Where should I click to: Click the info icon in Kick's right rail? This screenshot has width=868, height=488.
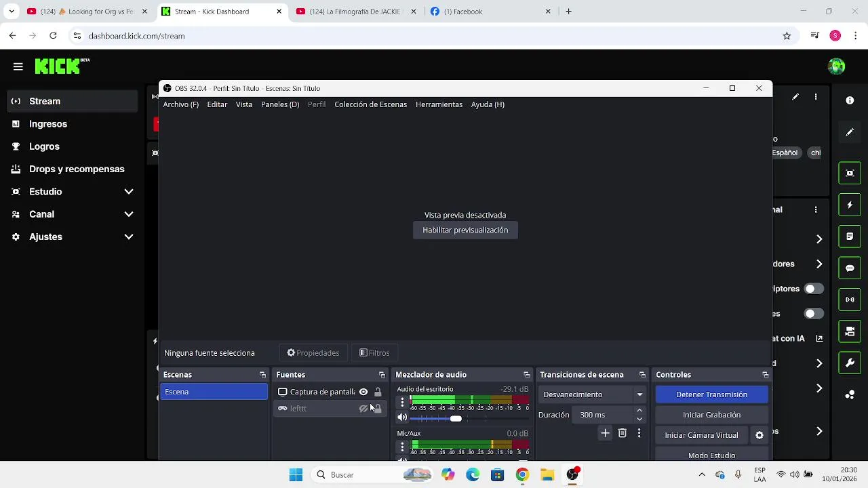coord(850,100)
